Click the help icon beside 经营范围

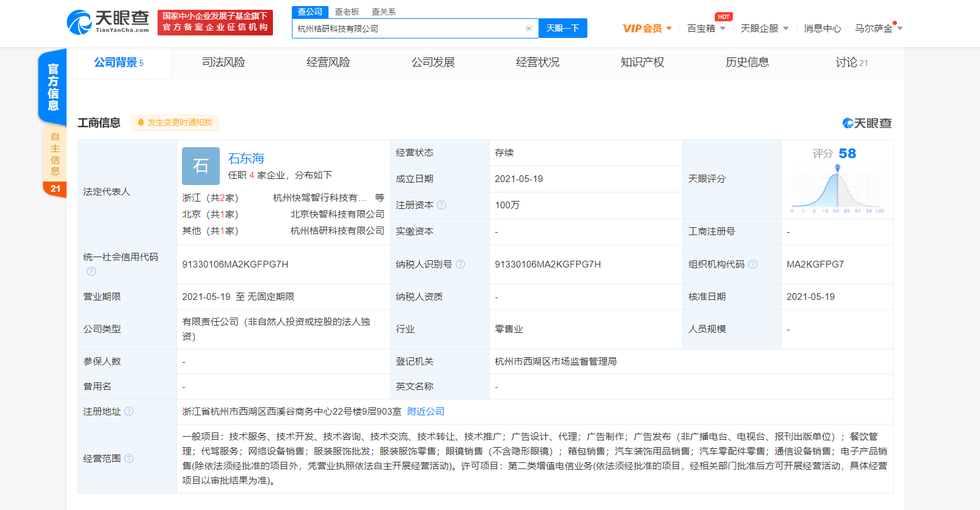(129, 459)
